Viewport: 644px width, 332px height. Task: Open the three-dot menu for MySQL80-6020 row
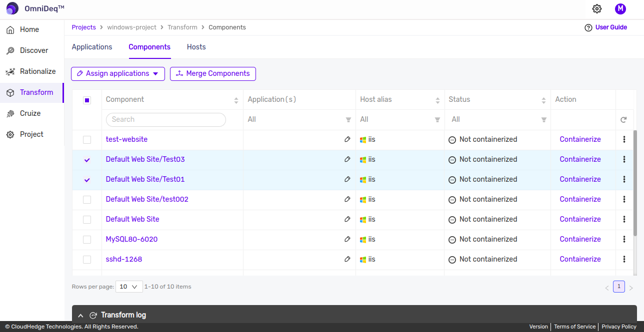tap(624, 239)
